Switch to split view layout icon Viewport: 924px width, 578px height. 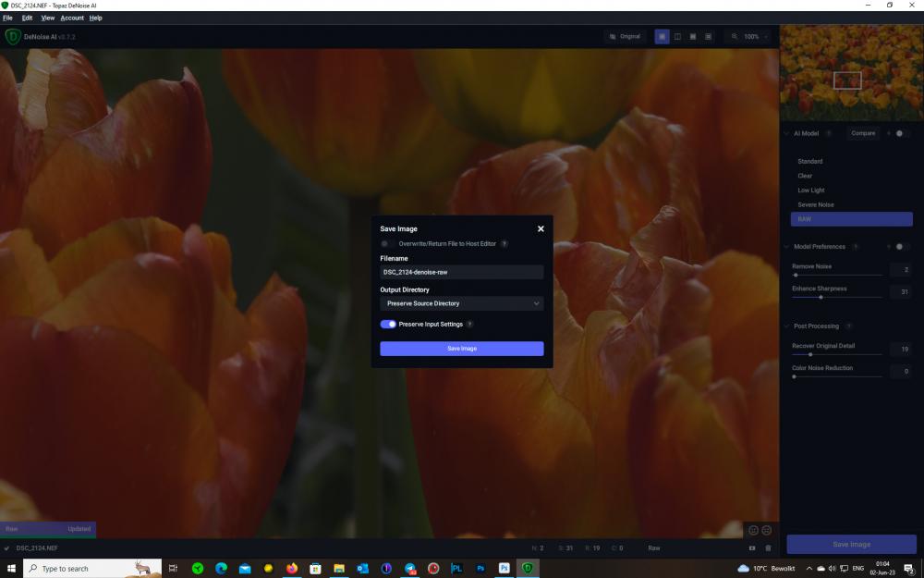[x=677, y=37]
